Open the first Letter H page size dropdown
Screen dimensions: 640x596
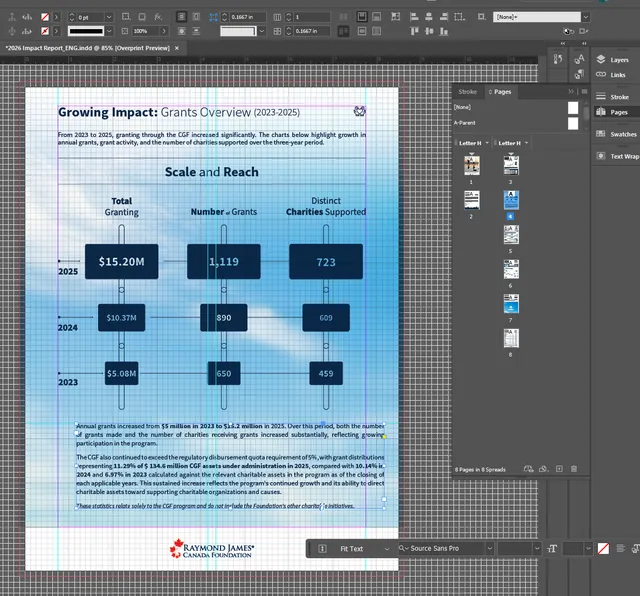(x=487, y=143)
